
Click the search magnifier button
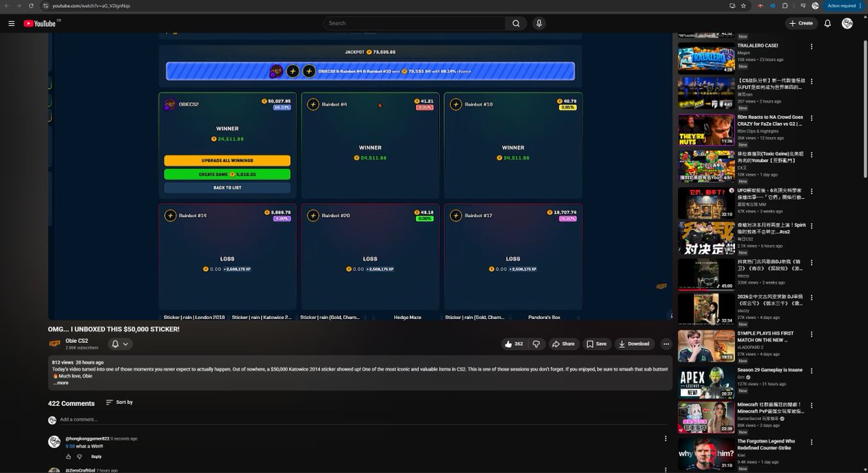pyautogui.click(x=516, y=23)
